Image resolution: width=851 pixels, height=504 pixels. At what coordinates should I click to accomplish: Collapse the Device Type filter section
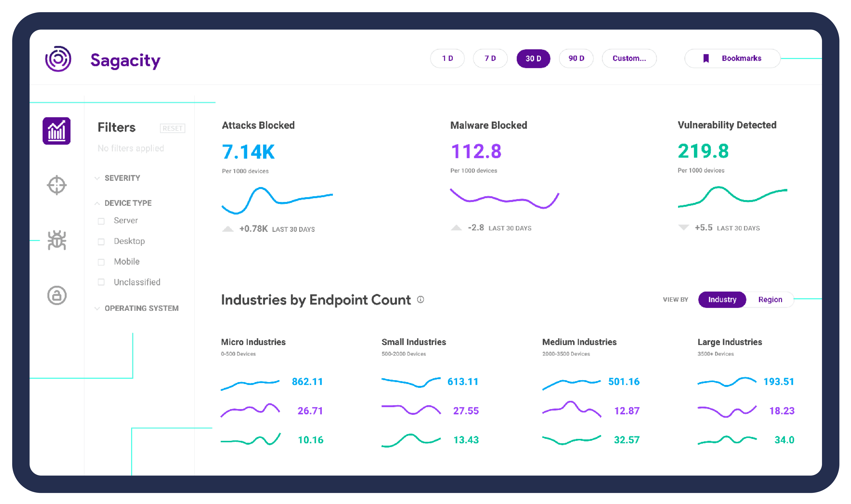coord(123,203)
